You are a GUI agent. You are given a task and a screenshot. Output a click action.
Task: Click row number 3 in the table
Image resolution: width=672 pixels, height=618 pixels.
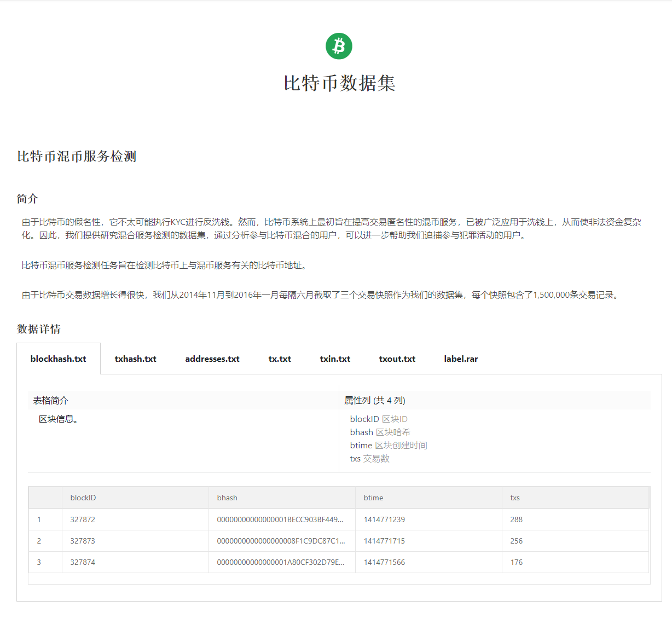38,562
